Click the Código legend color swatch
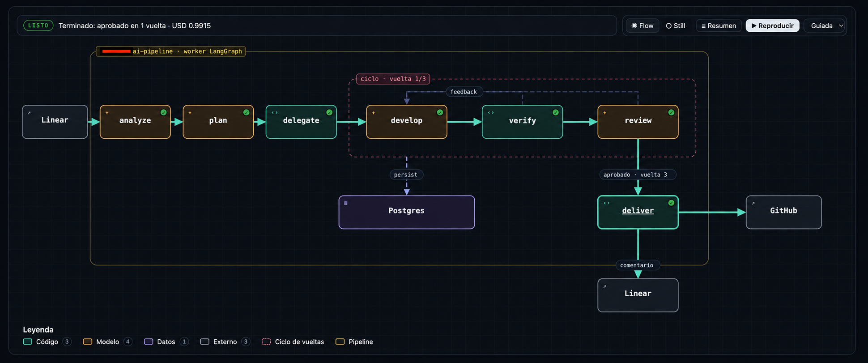The height and width of the screenshot is (363, 868). [28, 342]
